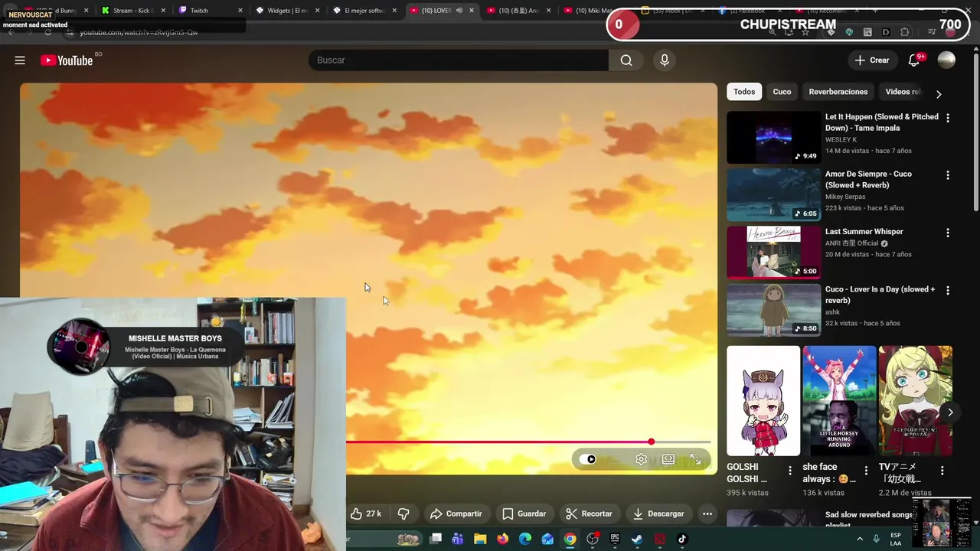
Task: Open player settings gear
Action: point(642,459)
